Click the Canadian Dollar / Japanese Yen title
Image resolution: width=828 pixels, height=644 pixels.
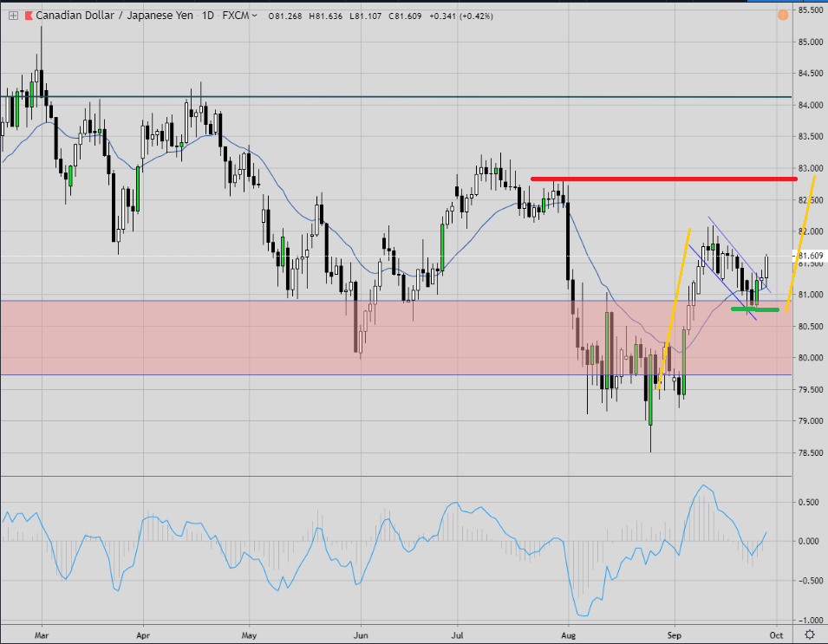coord(114,16)
